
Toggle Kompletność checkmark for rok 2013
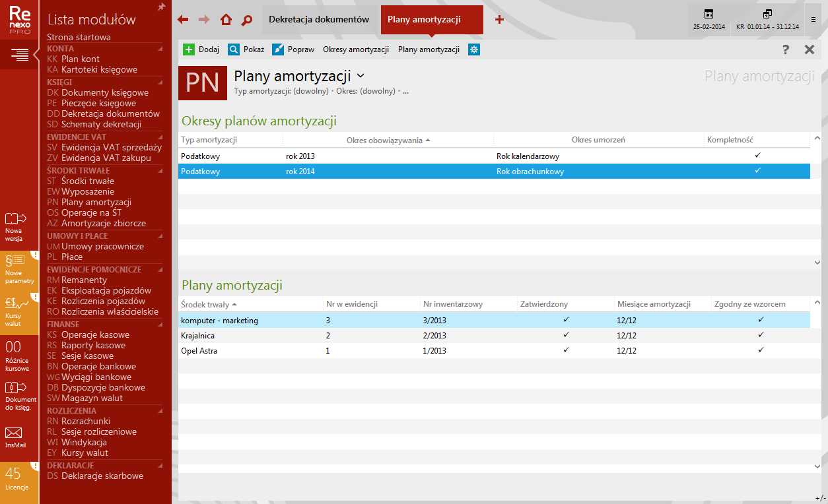click(757, 156)
